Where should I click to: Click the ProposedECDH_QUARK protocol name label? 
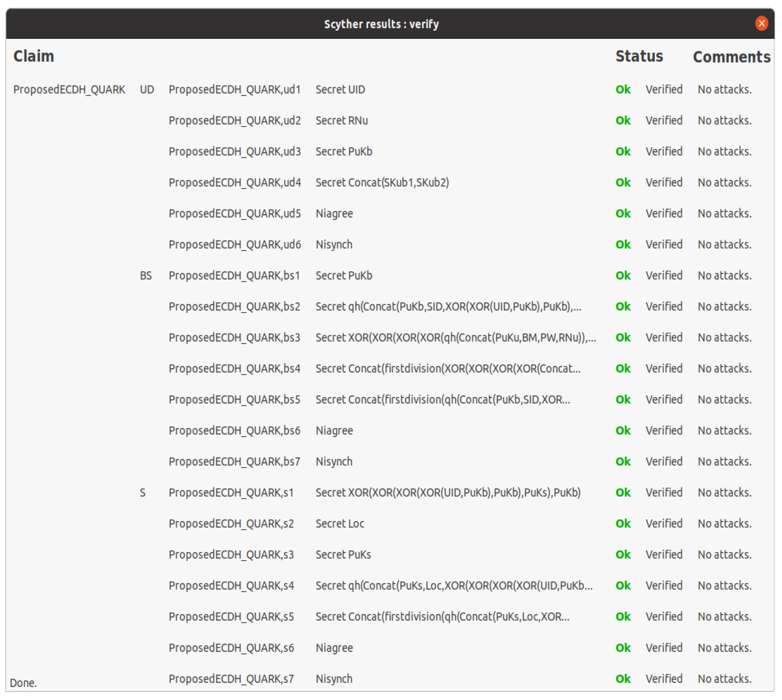[x=69, y=90]
